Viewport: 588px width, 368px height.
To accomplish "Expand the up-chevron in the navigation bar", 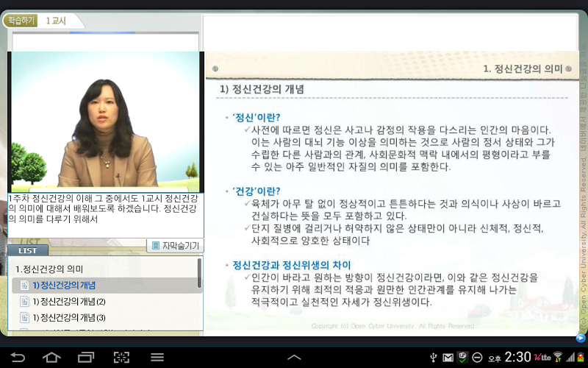I will pyautogui.click(x=294, y=358).
